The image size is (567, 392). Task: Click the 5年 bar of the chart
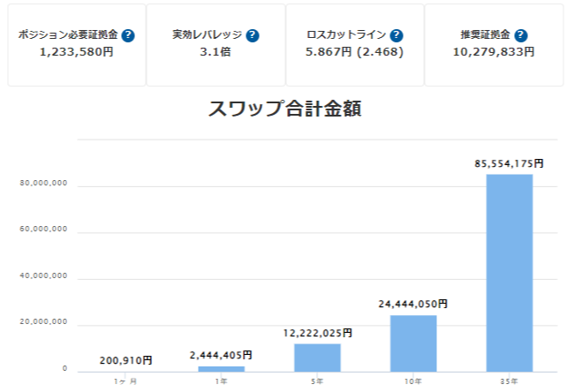[x=317, y=357]
